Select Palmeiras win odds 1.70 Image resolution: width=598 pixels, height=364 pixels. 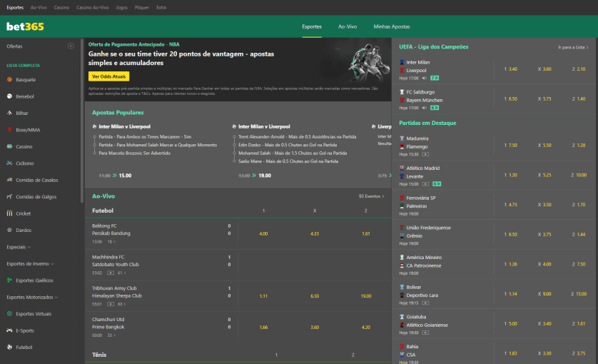click(579, 205)
